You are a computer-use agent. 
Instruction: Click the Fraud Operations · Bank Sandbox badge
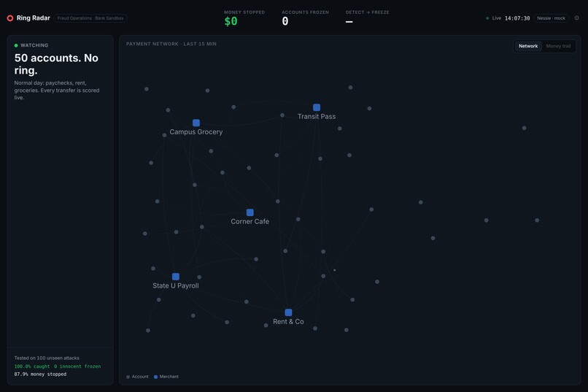pos(90,18)
